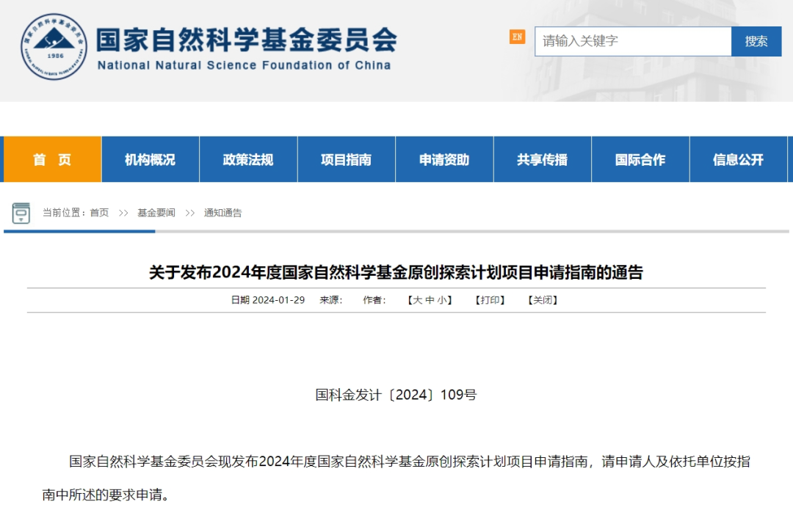
Task: Set font size to 小
Action: tap(442, 300)
